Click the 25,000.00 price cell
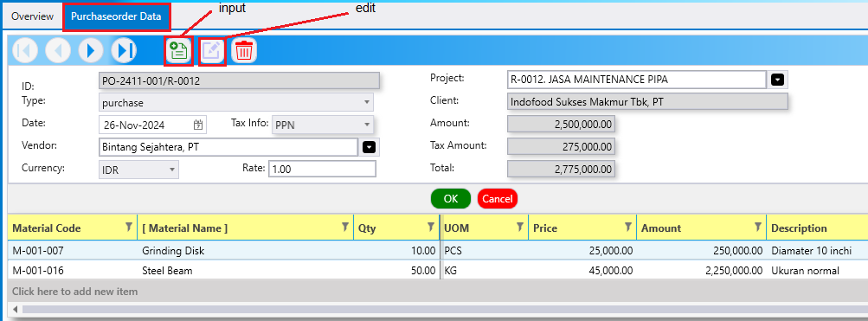This screenshot has height=321, width=868. click(582, 251)
